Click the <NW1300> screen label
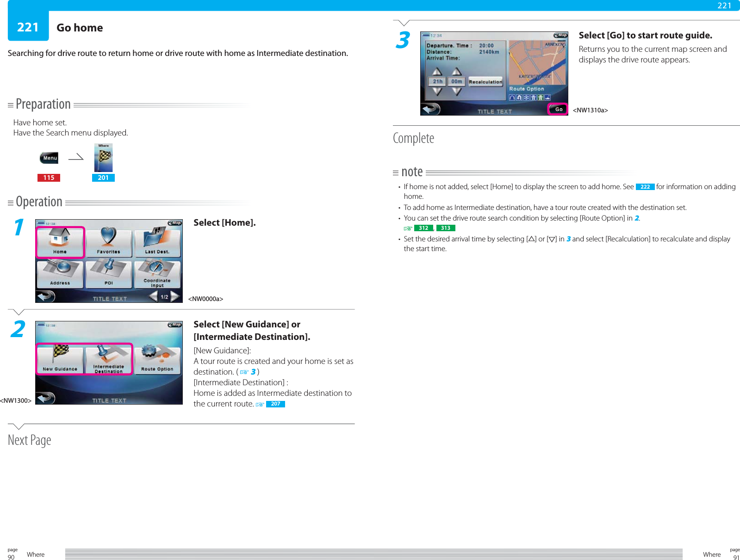 point(16,400)
